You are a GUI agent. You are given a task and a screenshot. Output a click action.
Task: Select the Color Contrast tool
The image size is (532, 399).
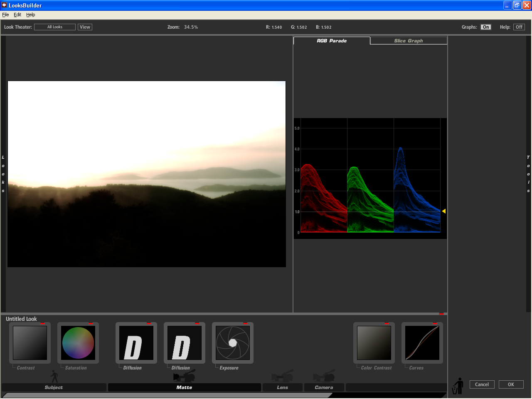click(374, 342)
